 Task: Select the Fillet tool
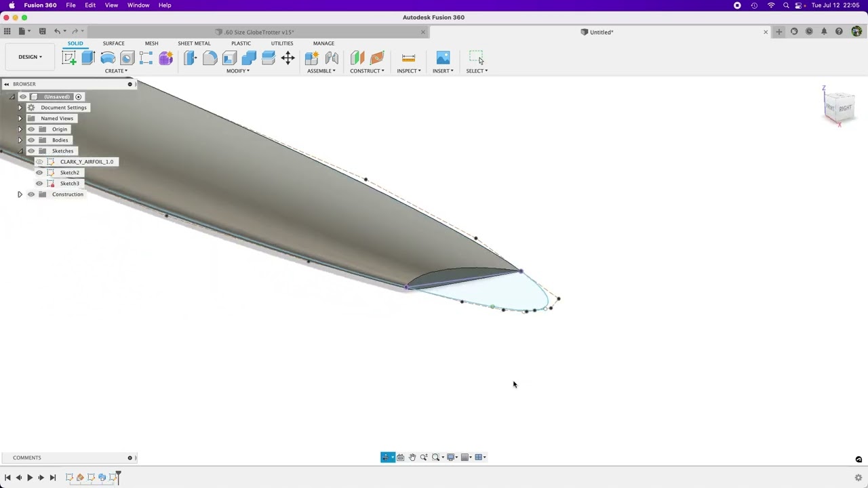click(210, 58)
